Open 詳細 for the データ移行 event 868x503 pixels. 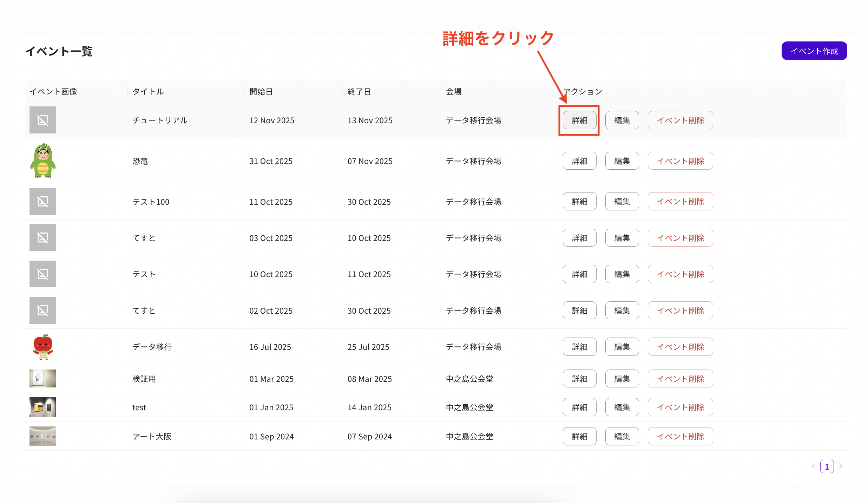pyautogui.click(x=579, y=347)
